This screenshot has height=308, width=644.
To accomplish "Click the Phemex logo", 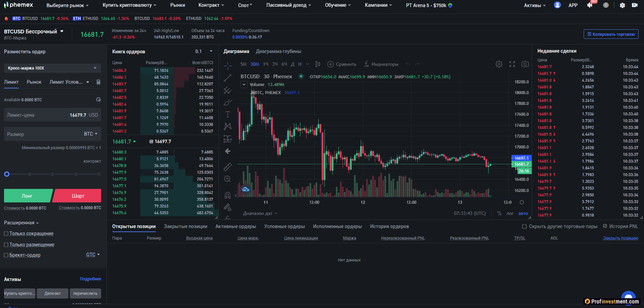I will click(19, 5).
